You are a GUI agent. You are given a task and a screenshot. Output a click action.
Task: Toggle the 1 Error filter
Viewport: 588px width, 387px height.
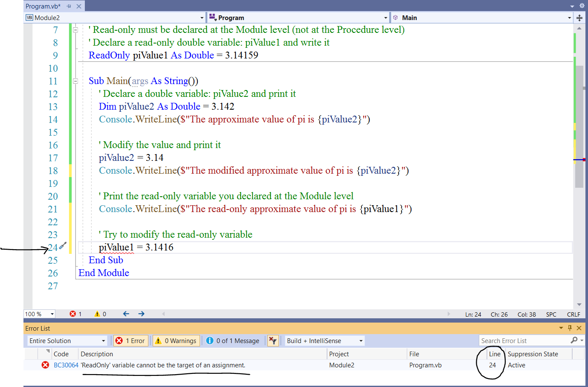click(x=131, y=340)
